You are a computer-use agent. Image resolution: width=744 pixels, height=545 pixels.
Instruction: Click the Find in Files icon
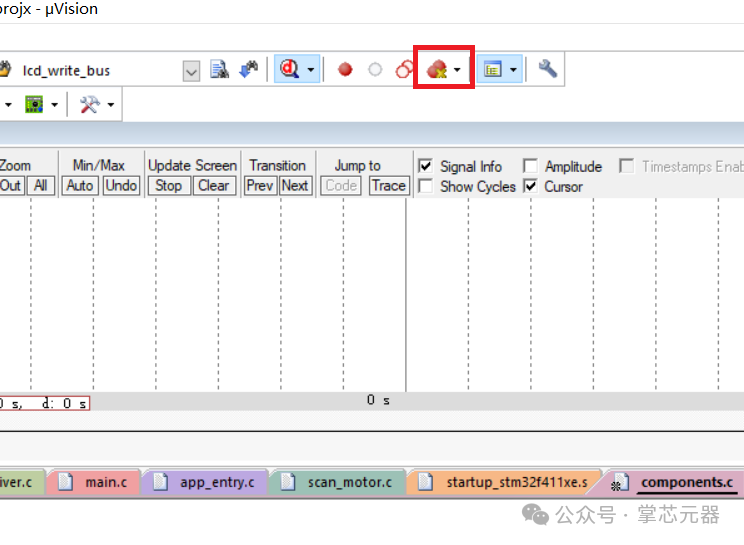coord(219,70)
